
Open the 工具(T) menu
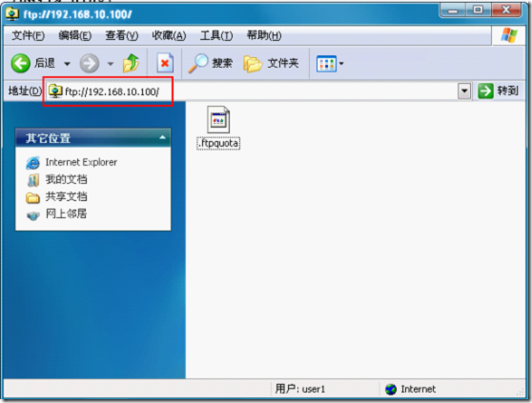[x=216, y=35]
